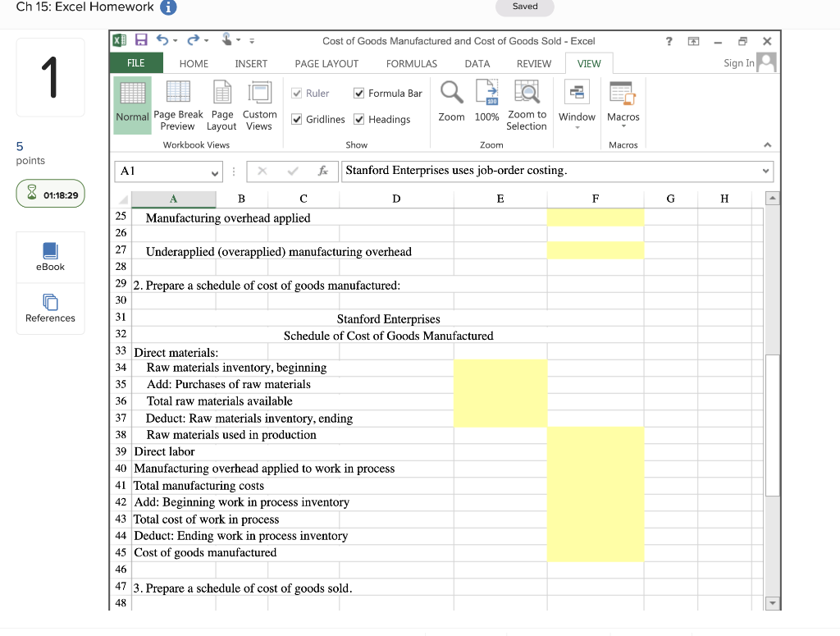Select Normal workbook view

pyautogui.click(x=132, y=104)
